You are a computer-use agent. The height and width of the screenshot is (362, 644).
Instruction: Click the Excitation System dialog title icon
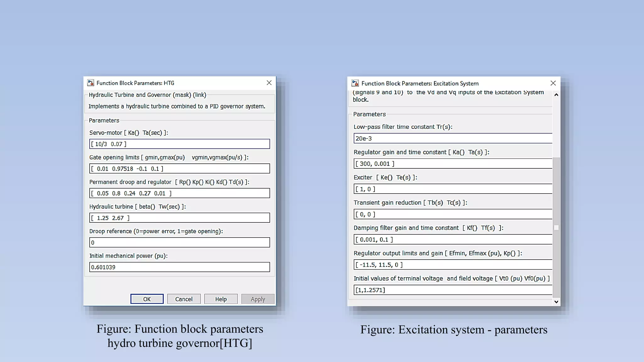click(x=355, y=83)
